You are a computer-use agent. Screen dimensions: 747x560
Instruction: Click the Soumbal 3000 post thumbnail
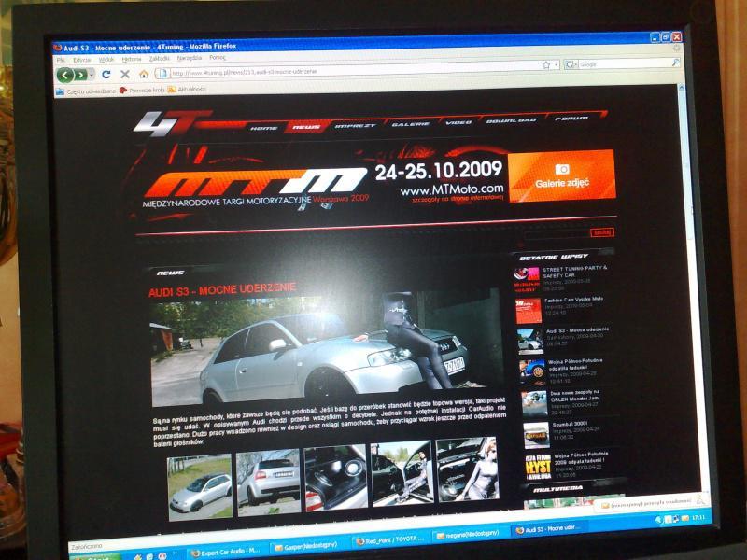(536, 435)
